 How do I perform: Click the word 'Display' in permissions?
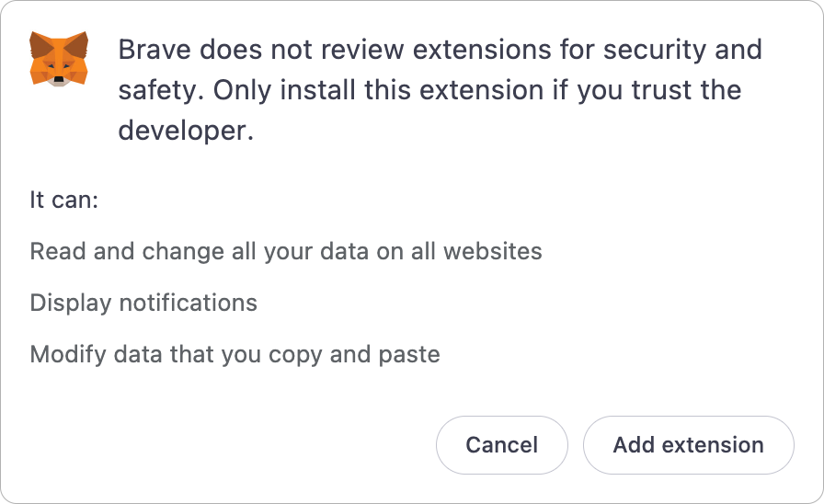click(71, 304)
